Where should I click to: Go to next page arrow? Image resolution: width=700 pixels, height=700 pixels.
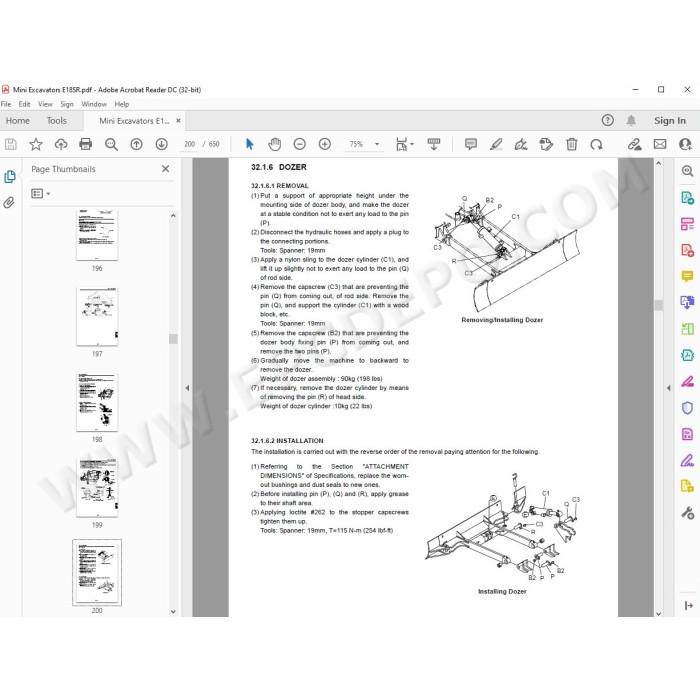[161, 144]
